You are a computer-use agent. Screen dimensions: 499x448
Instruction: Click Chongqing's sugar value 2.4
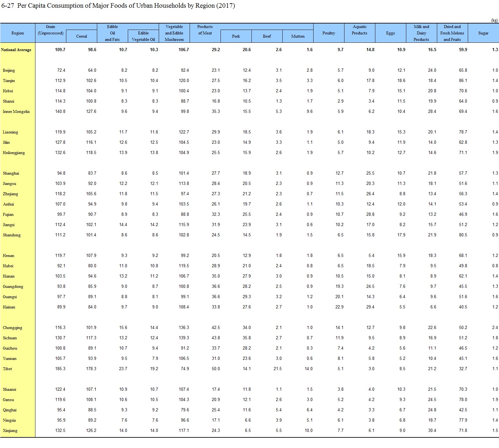pyautogui.click(x=495, y=328)
